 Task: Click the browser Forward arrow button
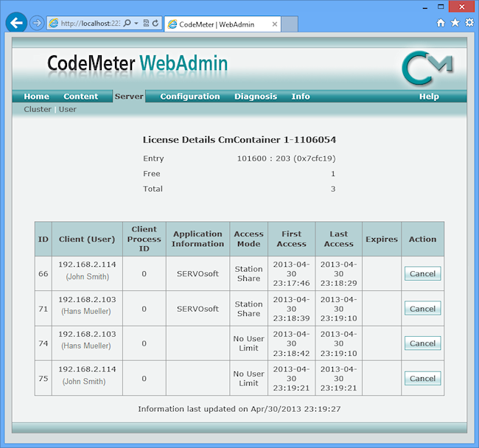pos(37,23)
